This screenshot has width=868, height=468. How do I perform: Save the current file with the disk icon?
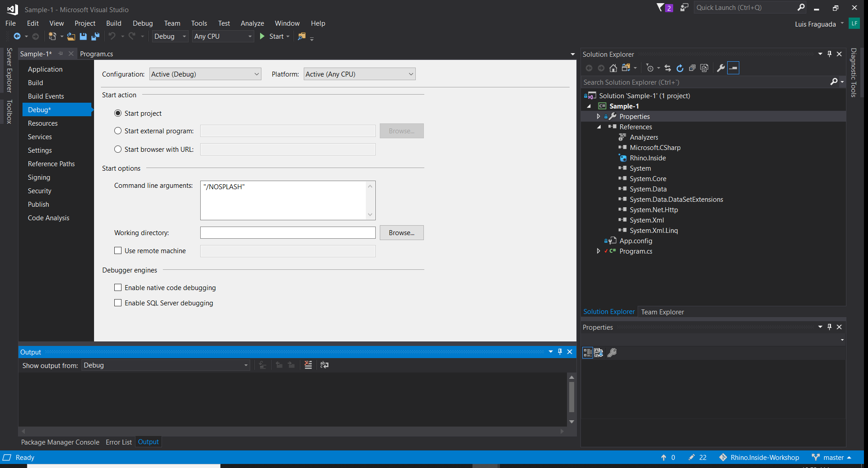(x=83, y=36)
